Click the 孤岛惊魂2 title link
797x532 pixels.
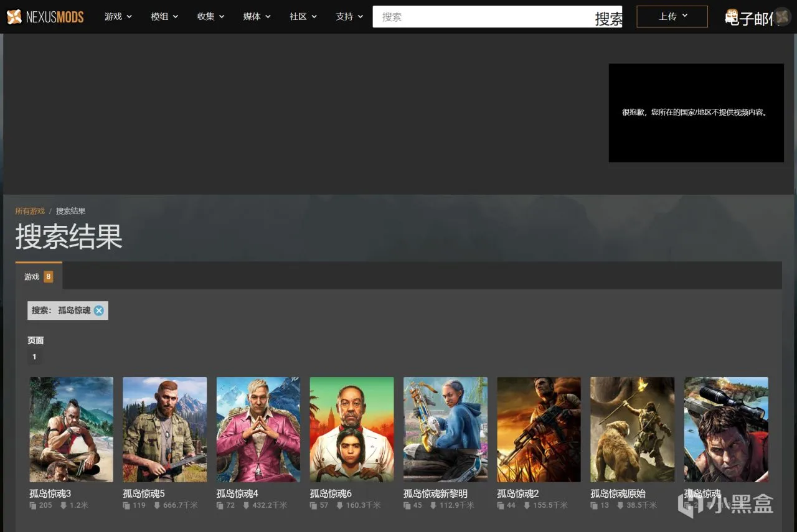pos(518,493)
